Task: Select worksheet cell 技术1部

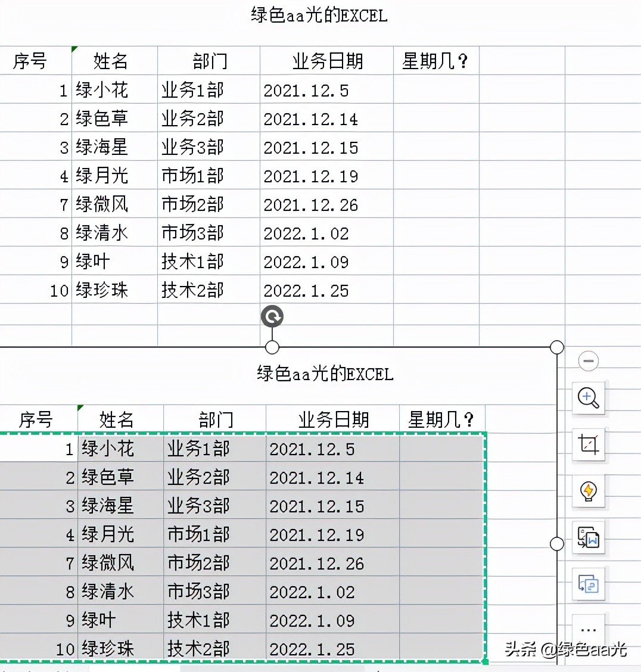Action: (209, 261)
